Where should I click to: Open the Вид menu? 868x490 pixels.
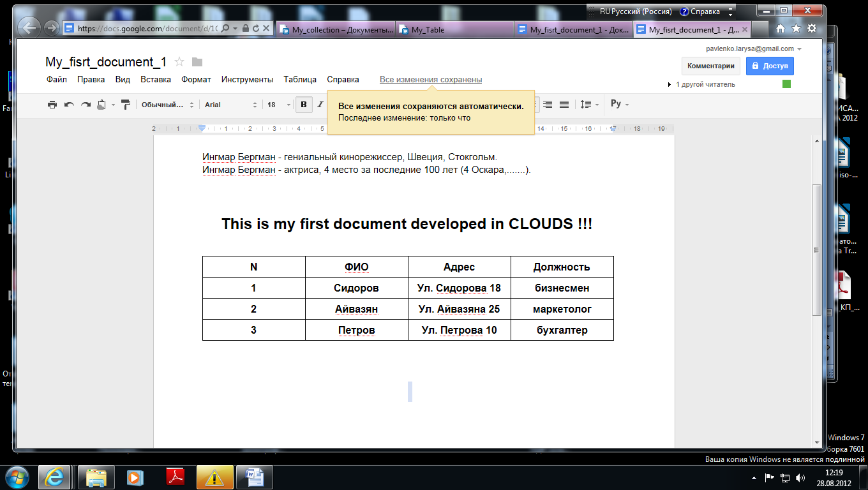click(x=123, y=80)
